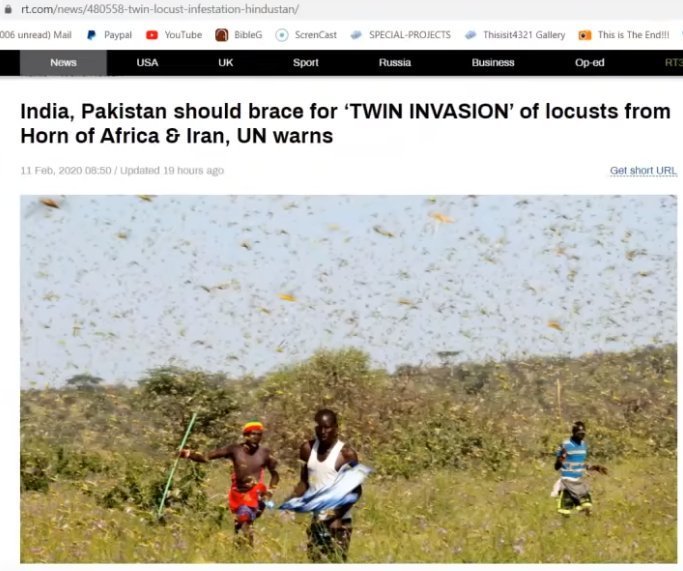The image size is (683, 571).
Task: Open the ScrenCast bookmark icon
Action: pos(282,35)
